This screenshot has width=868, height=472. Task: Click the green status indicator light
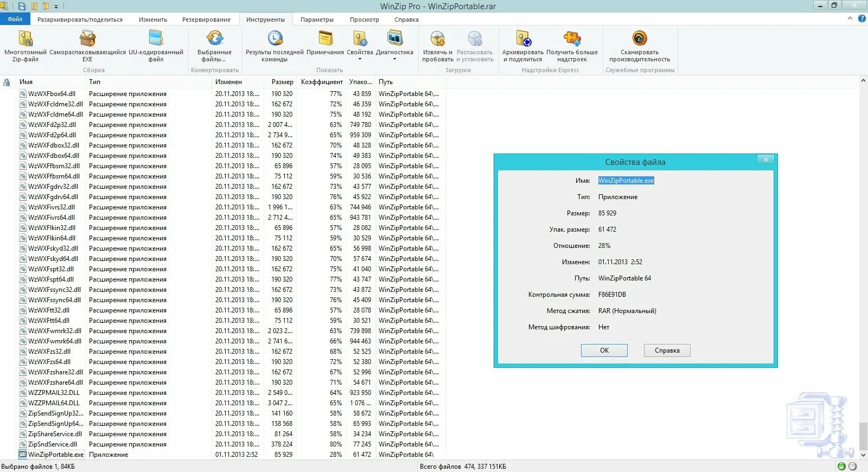[841, 467]
